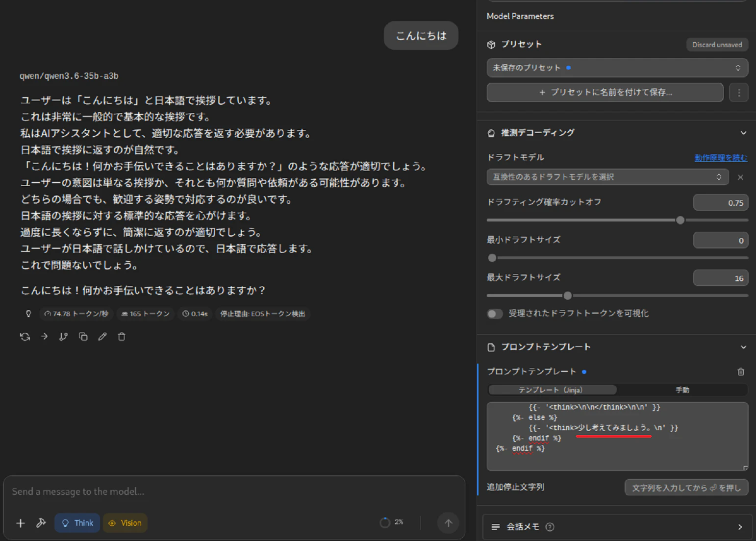756x541 pixels.
Task: Click the こんにちは user message bubble
Action: click(421, 35)
